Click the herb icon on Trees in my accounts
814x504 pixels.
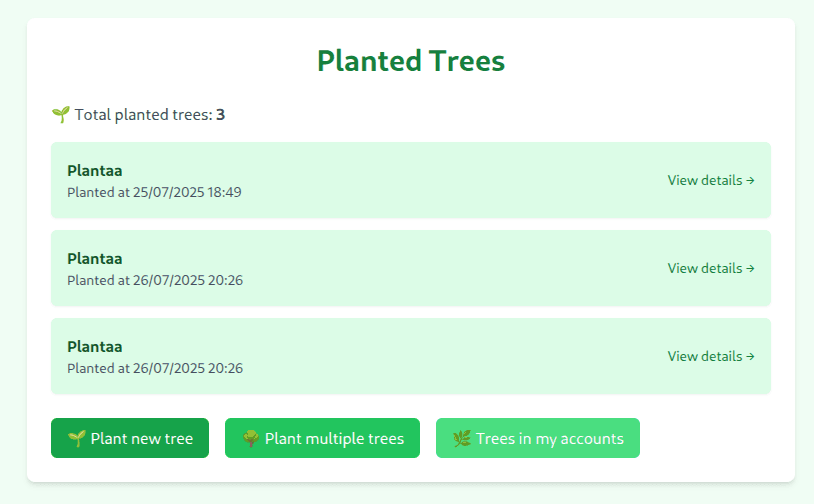pyautogui.click(x=461, y=439)
